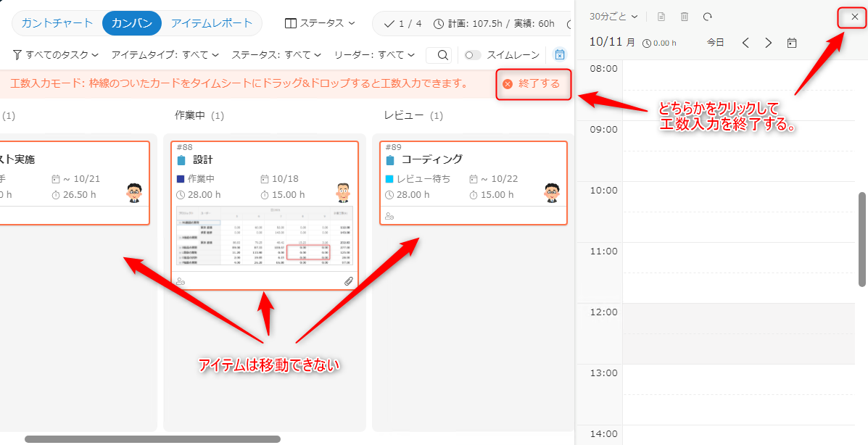Click the 終了する button
The width and height of the screenshot is (868, 445).
[532, 84]
